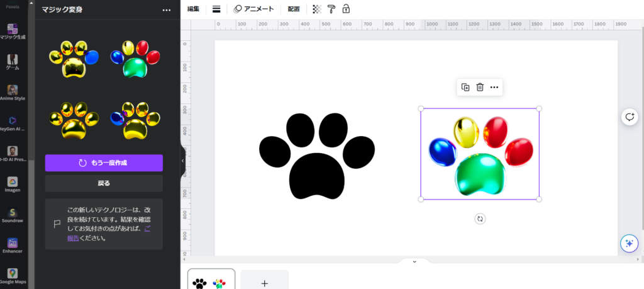Open the マジック生成 app in sidebar
This screenshot has width=644, height=289.
[x=13, y=30]
